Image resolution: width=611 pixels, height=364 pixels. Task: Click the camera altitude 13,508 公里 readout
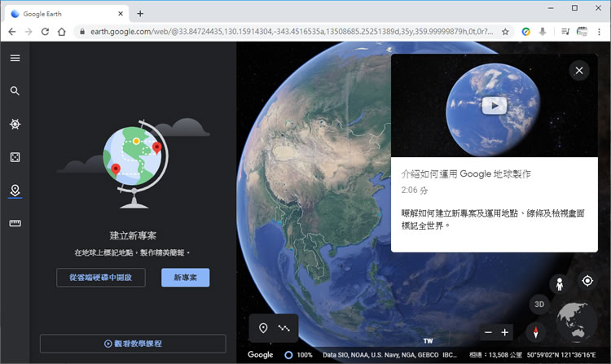495,355
